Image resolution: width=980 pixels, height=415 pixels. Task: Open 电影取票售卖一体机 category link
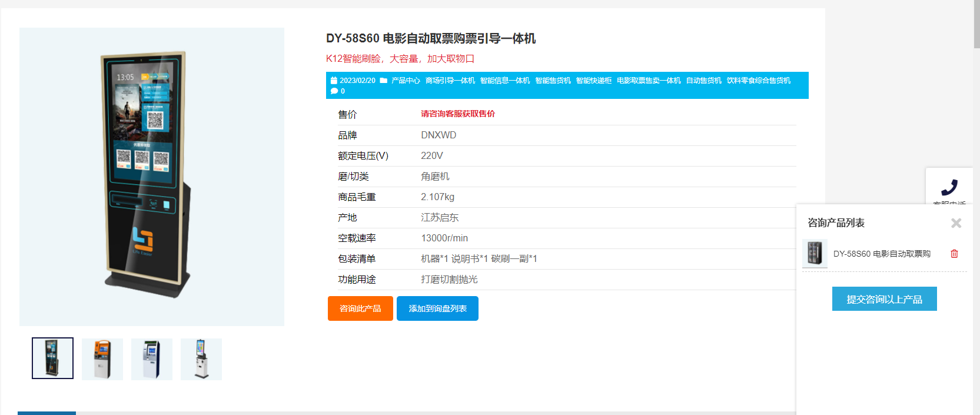click(649, 81)
